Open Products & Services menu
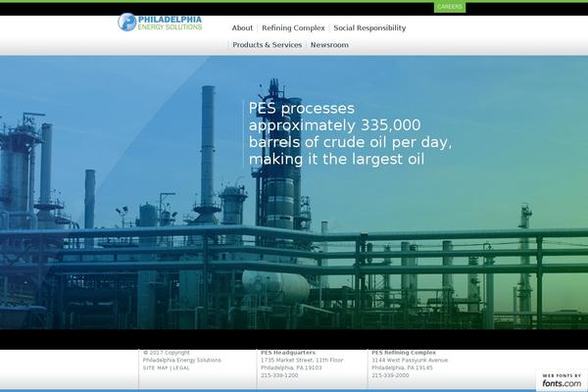This screenshot has width=588, height=392. coord(267,45)
